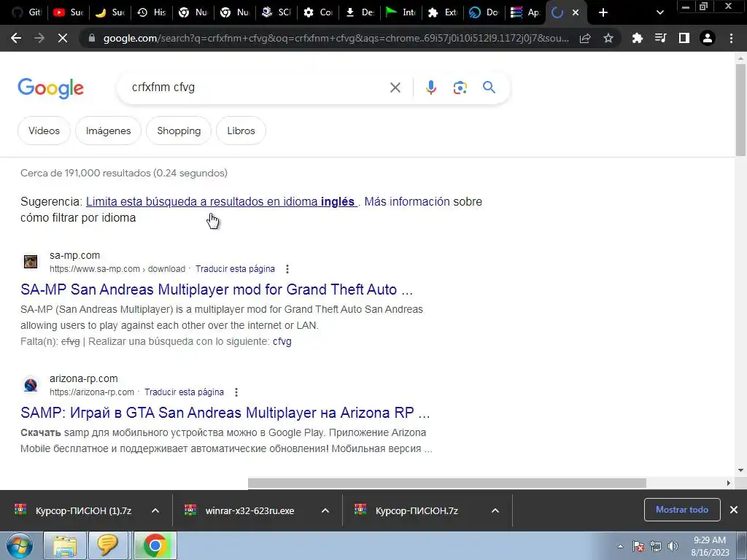
Task: Open the Más información link
Action: pyautogui.click(x=407, y=201)
